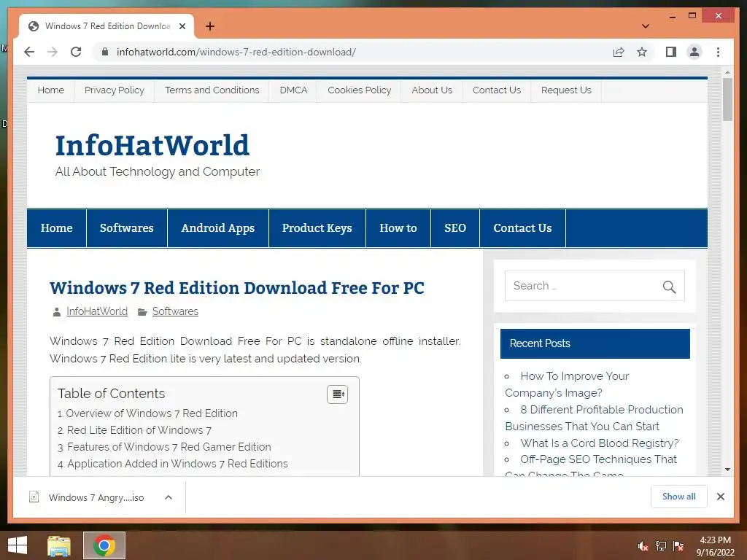Open Terms and Conditions
747x560 pixels.
click(x=212, y=90)
